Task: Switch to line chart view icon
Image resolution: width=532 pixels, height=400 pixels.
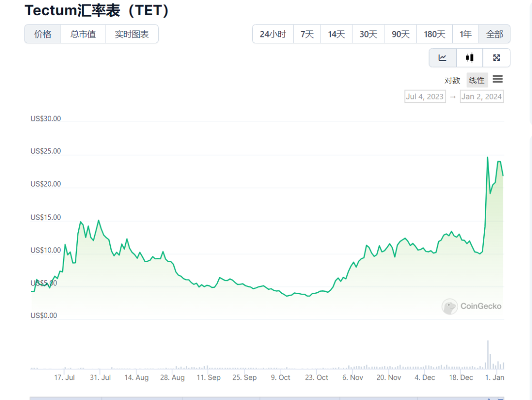Action: [442, 58]
